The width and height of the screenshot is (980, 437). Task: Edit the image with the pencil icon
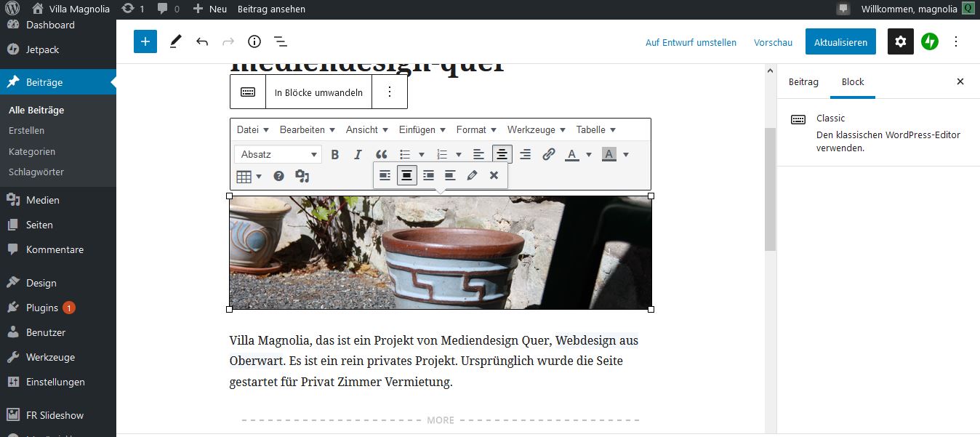pos(471,175)
